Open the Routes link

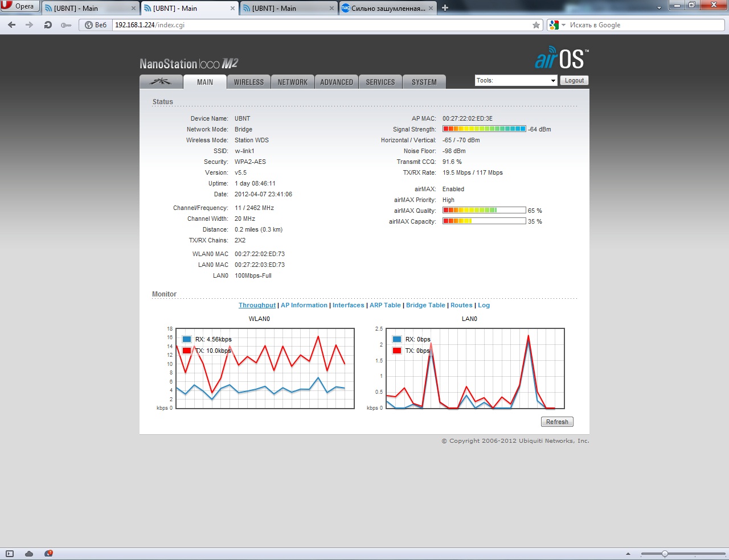point(461,305)
